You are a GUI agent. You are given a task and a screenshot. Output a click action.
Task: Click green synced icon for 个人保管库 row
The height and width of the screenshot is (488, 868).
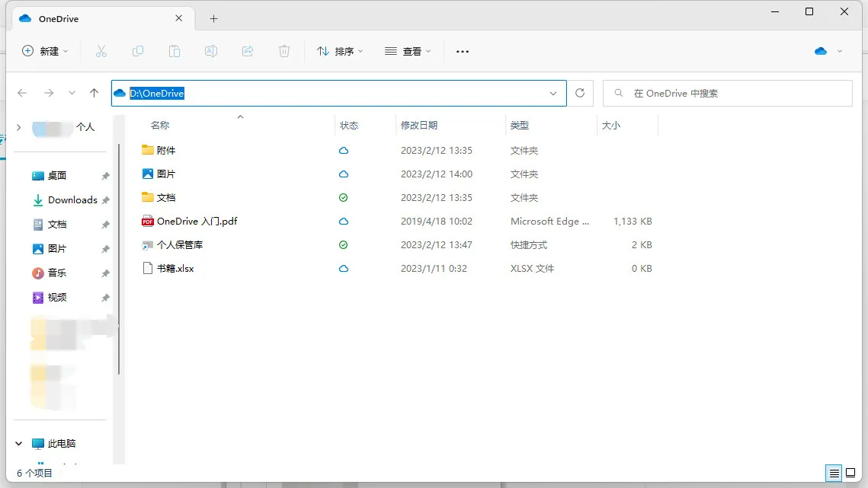click(x=343, y=244)
